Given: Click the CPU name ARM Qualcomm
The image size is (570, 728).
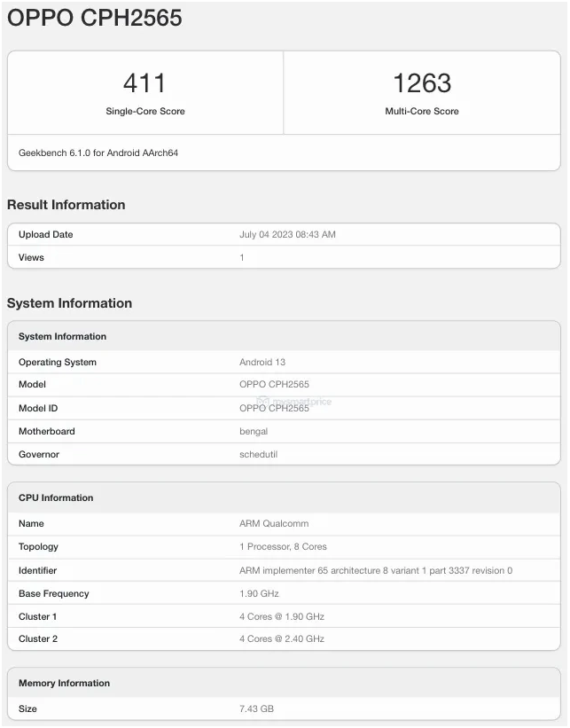Looking at the screenshot, I should (274, 524).
